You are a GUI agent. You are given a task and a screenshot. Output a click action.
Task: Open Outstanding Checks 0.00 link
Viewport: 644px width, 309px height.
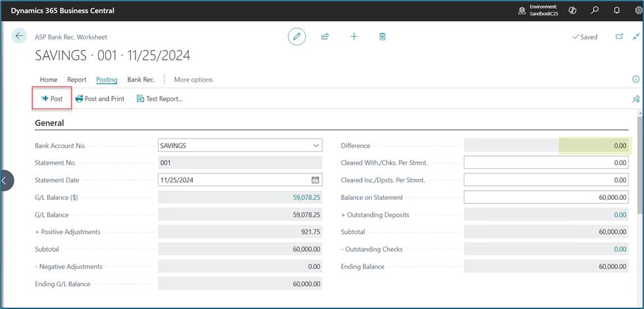620,249
